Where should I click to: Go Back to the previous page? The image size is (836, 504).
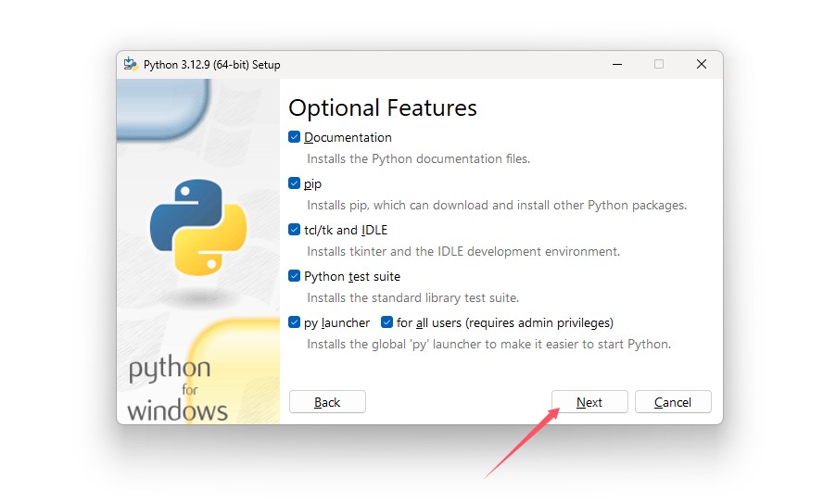pos(327,402)
